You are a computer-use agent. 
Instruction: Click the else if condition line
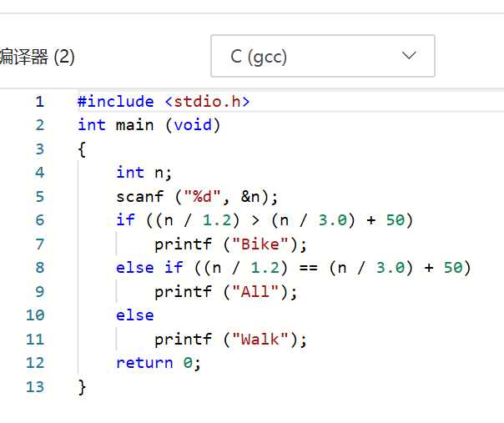click(294, 268)
